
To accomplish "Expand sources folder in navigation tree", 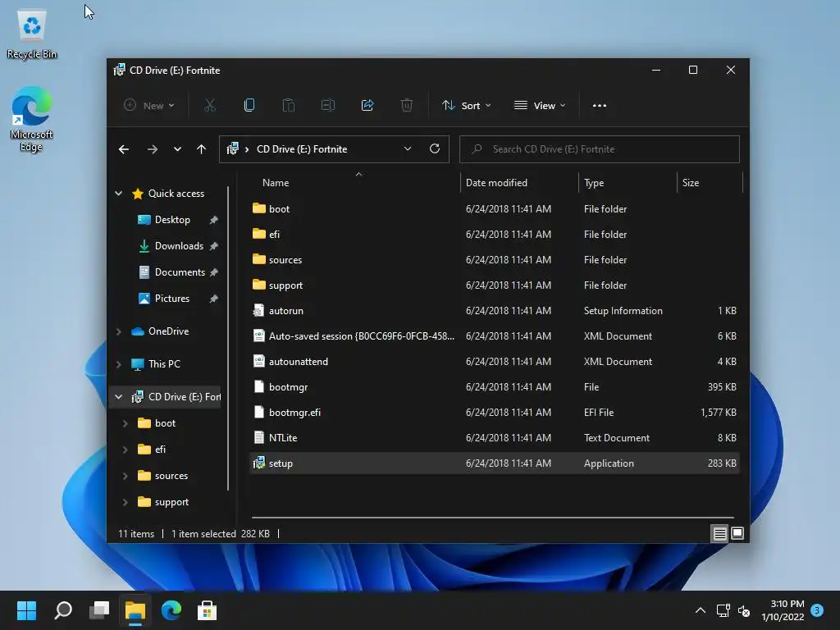I will pos(125,476).
